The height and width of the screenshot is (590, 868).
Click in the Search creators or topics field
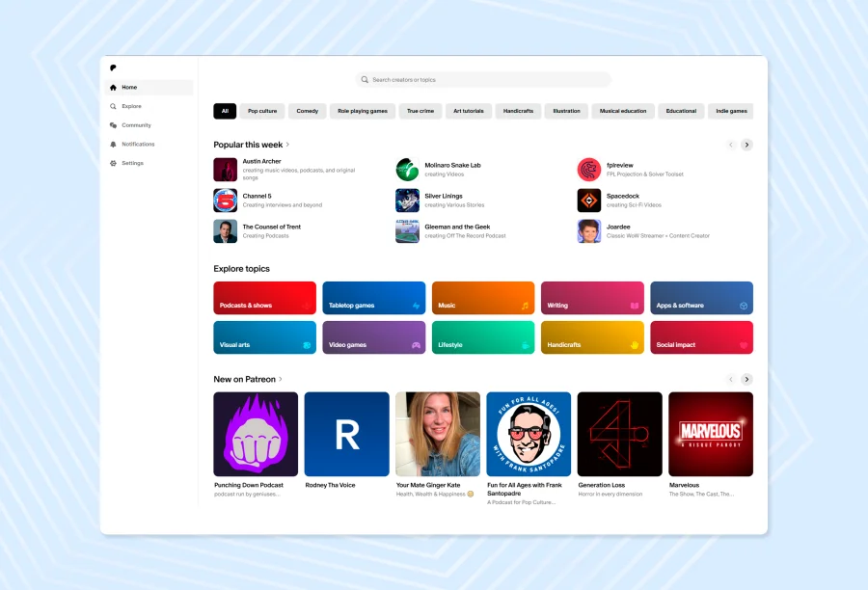483,80
